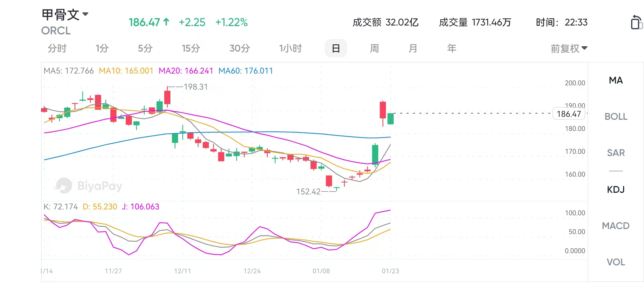Image resolution: width=644 pixels, height=290 pixels.
Task: Switch sub-chart to MACD indicator
Action: [616, 226]
